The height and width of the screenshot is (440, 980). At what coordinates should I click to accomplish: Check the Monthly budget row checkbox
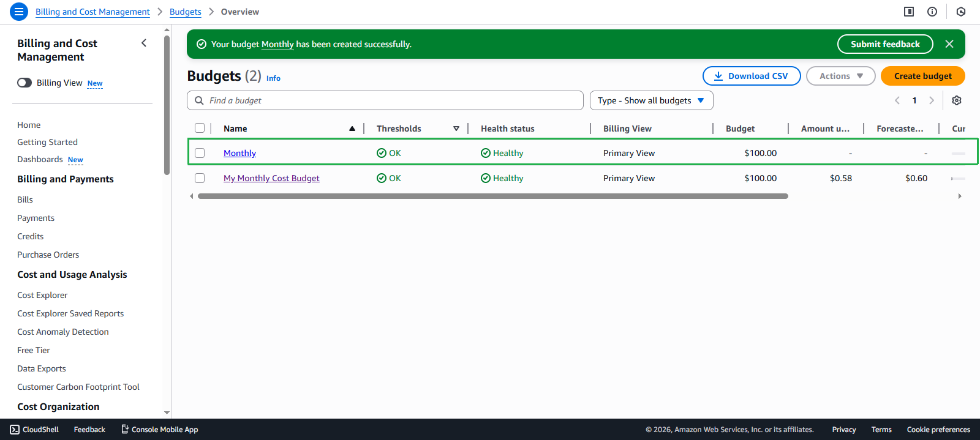[200, 153]
